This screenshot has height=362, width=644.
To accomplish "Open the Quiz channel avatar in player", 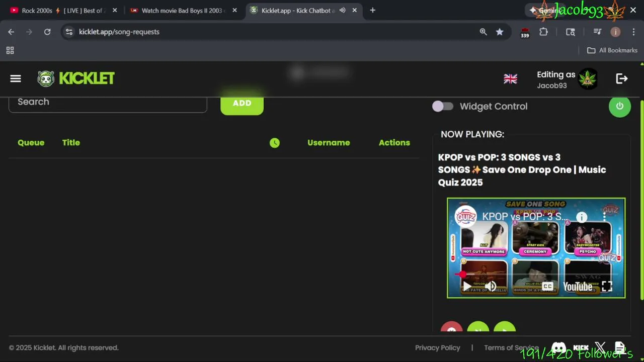I will point(465,217).
